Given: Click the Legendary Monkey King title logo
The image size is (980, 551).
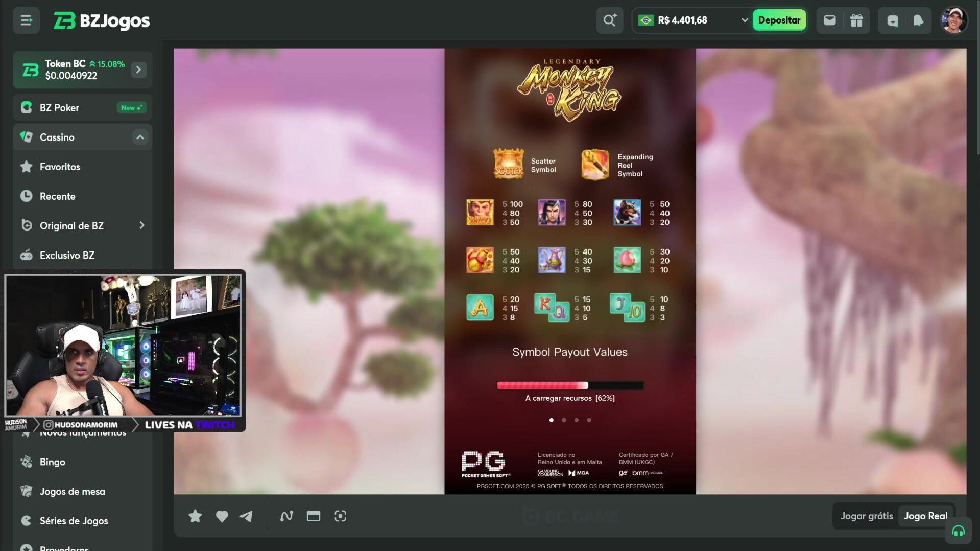Looking at the screenshot, I should coord(569,90).
